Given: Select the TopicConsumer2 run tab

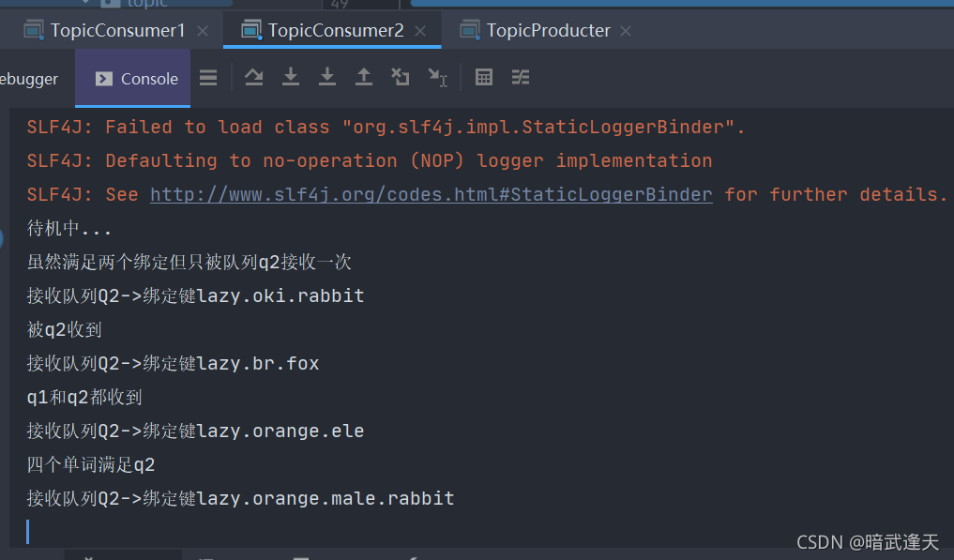Looking at the screenshot, I should coord(335,30).
